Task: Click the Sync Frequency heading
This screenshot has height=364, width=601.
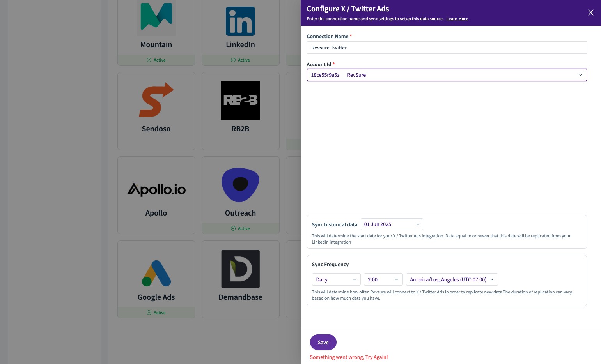Action: [x=330, y=264]
